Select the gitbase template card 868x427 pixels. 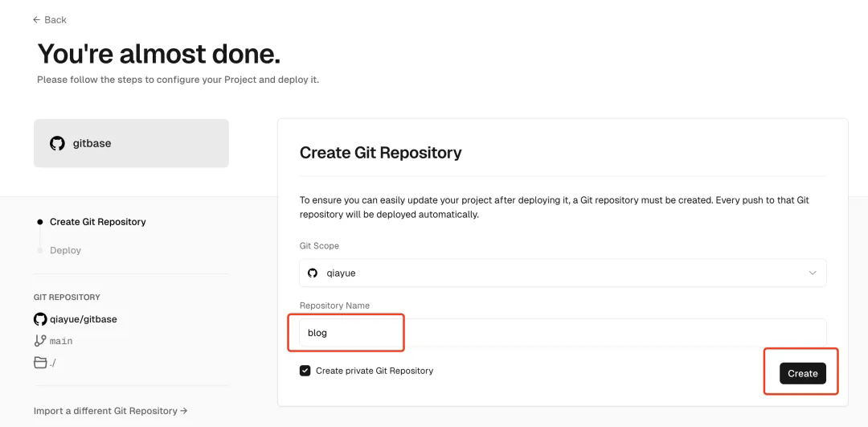[x=131, y=143]
